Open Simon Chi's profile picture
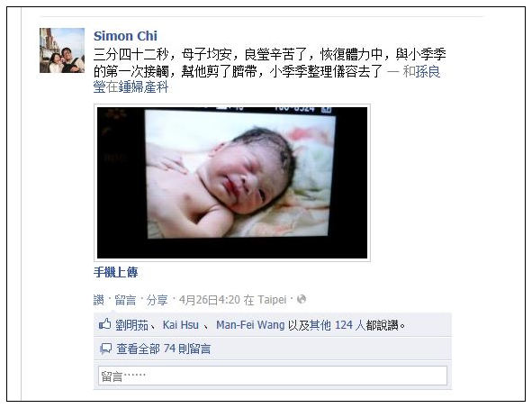532x408 pixels. [62, 50]
